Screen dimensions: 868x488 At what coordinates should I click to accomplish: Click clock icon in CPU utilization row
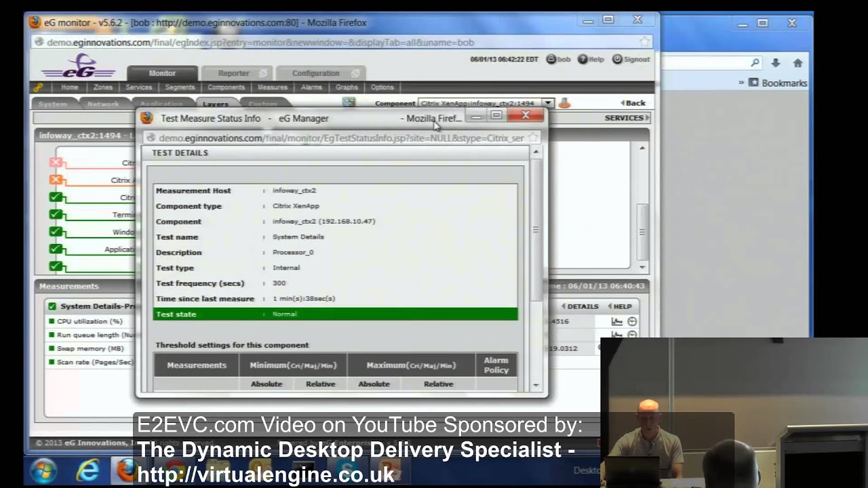pos(632,321)
